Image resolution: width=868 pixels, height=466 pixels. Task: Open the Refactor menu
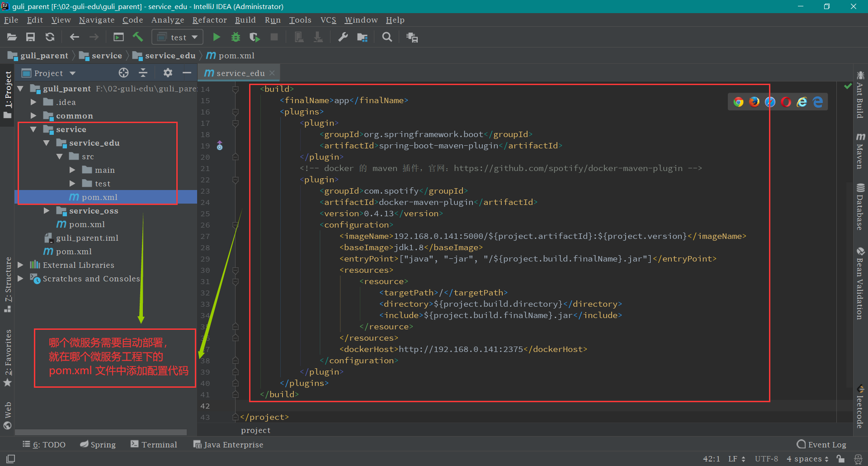pyautogui.click(x=209, y=20)
